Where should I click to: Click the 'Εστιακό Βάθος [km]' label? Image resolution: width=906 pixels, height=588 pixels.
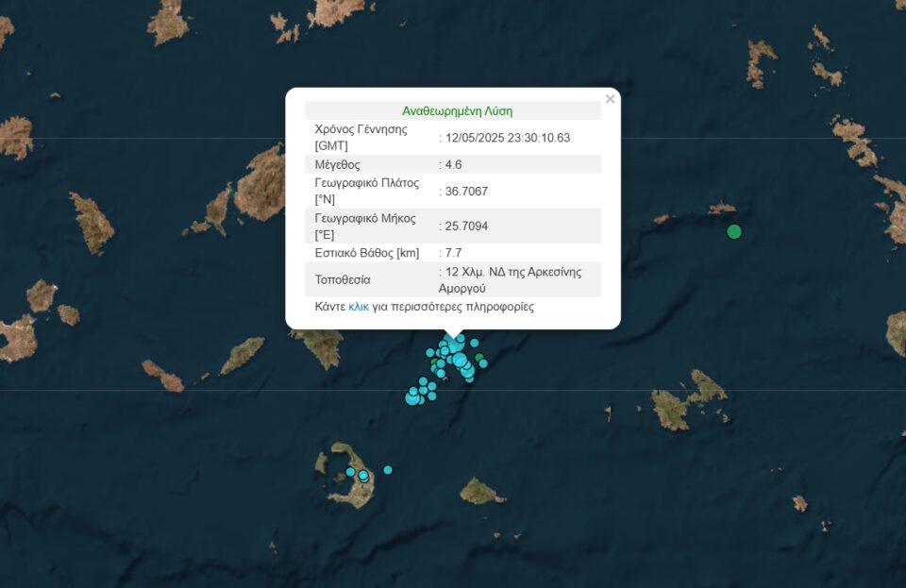click(367, 253)
